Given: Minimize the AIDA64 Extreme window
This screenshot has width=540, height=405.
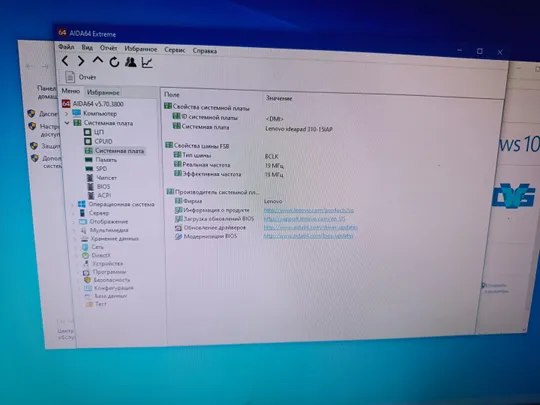Looking at the screenshot, I should point(460,50).
